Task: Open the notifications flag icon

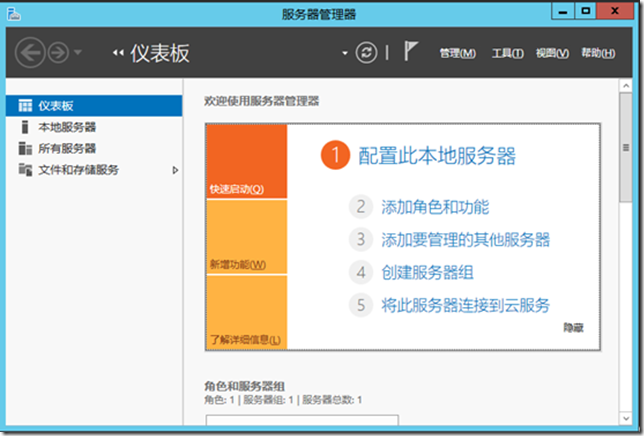Action: [410, 51]
